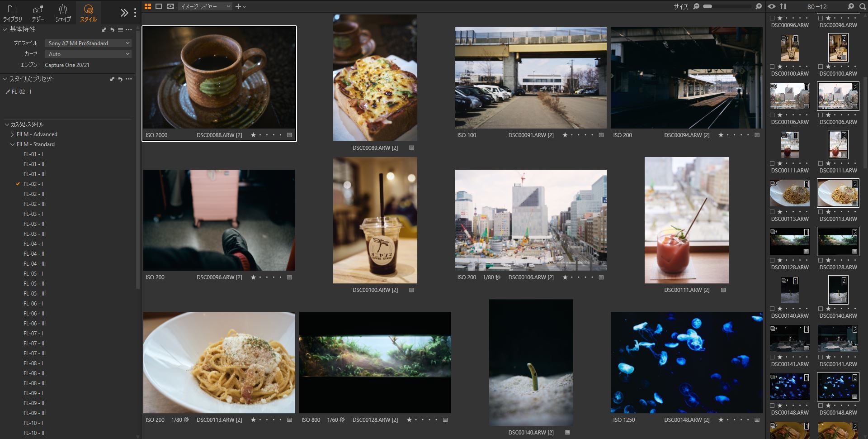Apply the FL-09 - II style
868x439 pixels.
[x=34, y=403]
